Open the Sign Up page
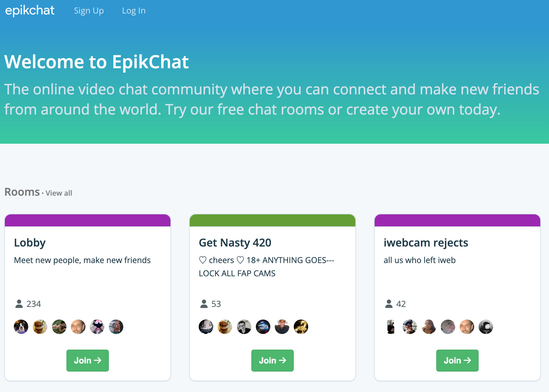549x392 pixels. [x=88, y=10]
